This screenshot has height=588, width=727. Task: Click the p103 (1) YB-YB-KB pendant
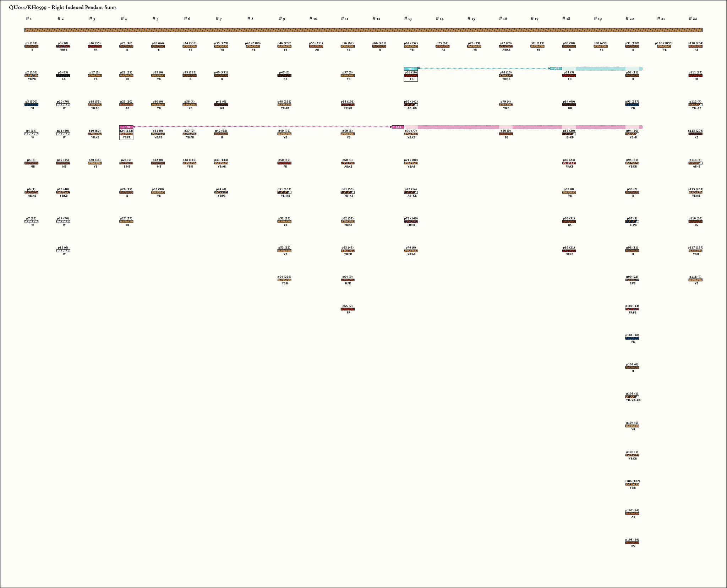click(632, 397)
